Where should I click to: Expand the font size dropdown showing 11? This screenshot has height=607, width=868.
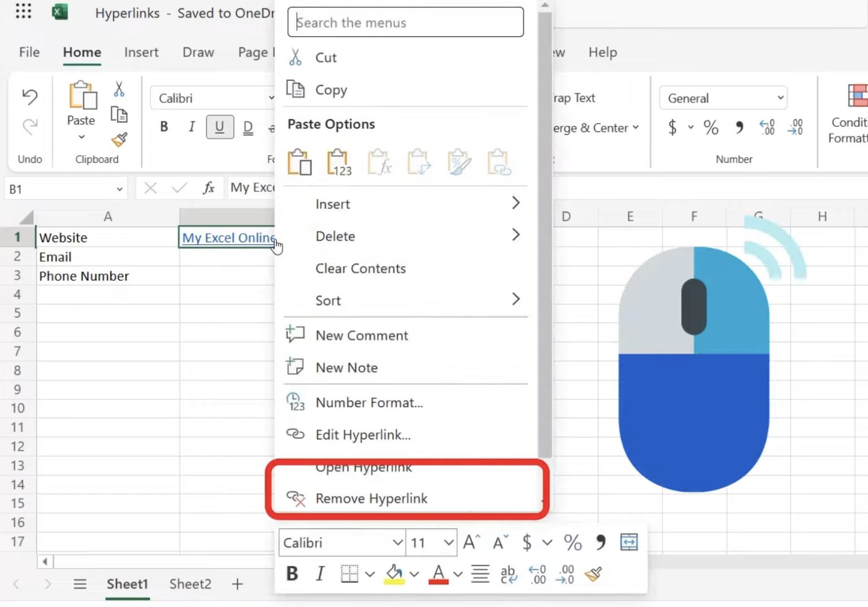(x=449, y=543)
